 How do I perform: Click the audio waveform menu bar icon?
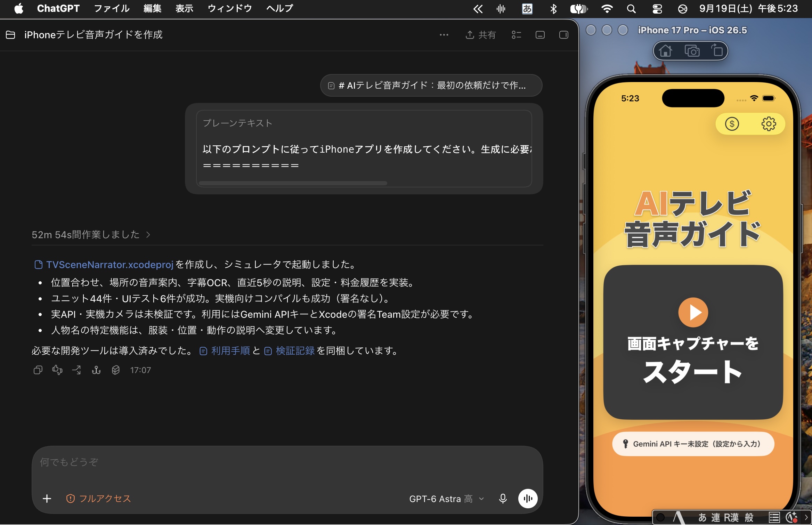(501, 9)
